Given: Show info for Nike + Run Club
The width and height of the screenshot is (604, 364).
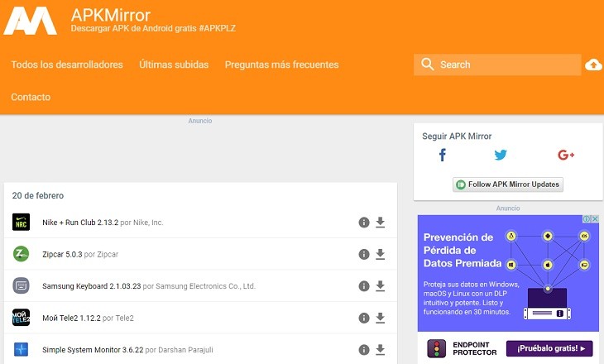Looking at the screenshot, I should pyautogui.click(x=364, y=223).
